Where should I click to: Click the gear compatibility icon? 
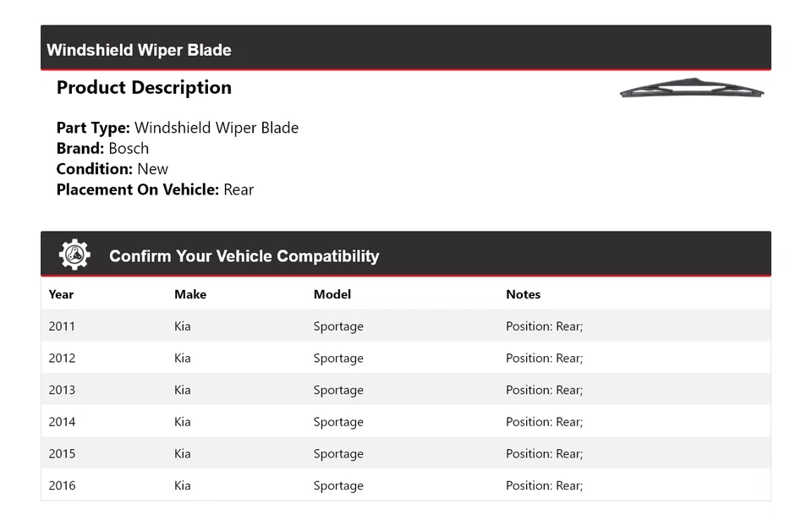[74, 255]
